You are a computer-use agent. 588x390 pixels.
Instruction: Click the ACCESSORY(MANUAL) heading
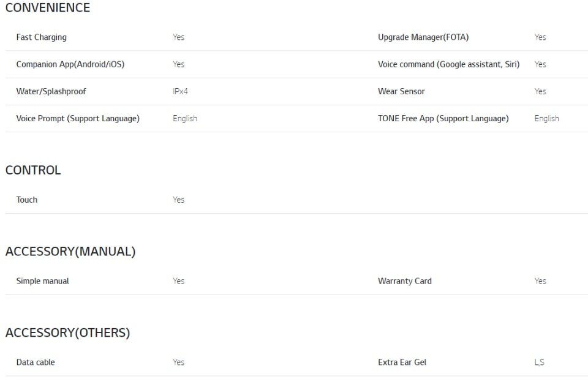(70, 251)
